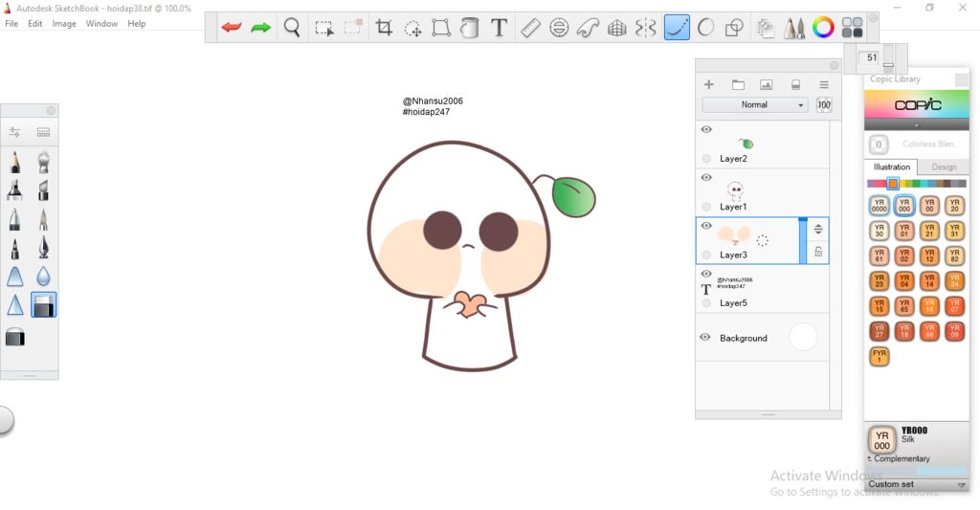
Task: Open the Layer Editor toolbar icon
Action: [x=765, y=28]
